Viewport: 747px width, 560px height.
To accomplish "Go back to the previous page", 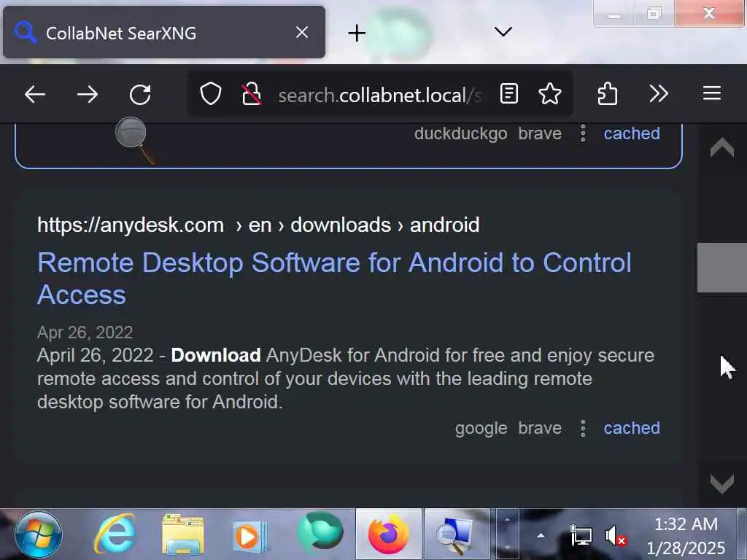I will tap(35, 94).
